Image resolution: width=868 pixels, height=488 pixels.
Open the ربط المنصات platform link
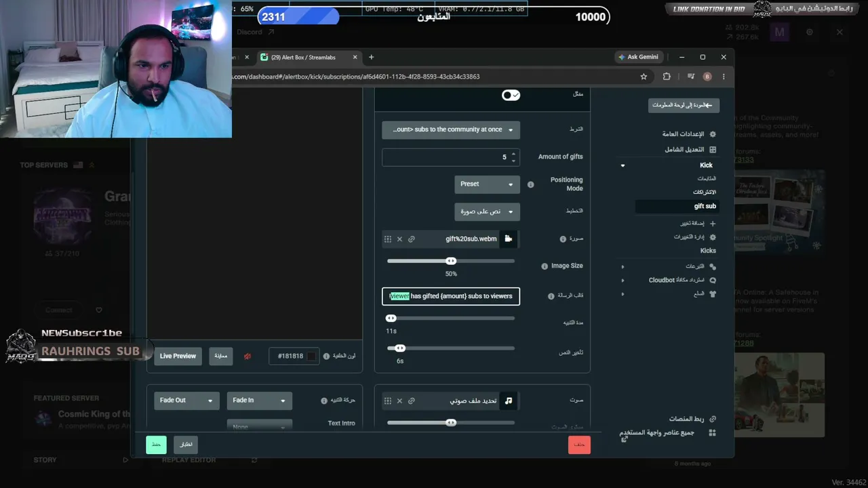(692, 419)
